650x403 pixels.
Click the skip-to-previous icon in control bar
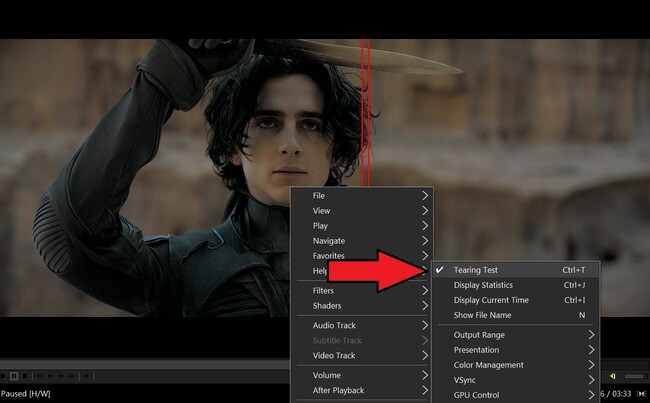coord(40,376)
